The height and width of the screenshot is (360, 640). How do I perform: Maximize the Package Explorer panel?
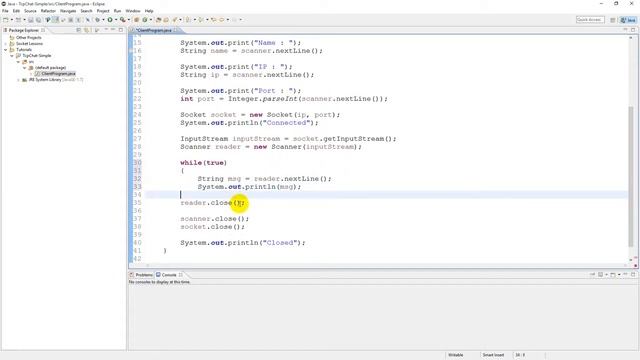click(x=121, y=30)
